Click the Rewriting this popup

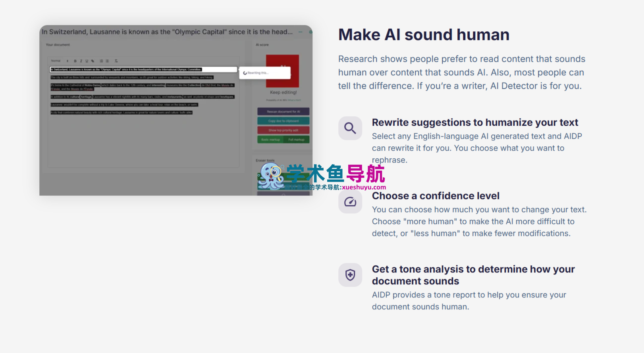pyautogui.click(x=265, y=73)
